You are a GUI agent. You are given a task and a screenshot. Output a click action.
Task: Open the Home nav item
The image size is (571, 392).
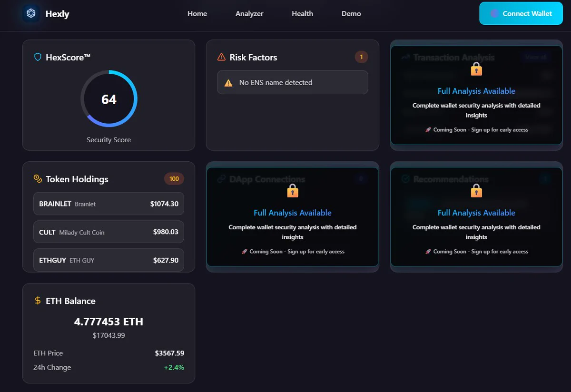[x=197, y=13]
